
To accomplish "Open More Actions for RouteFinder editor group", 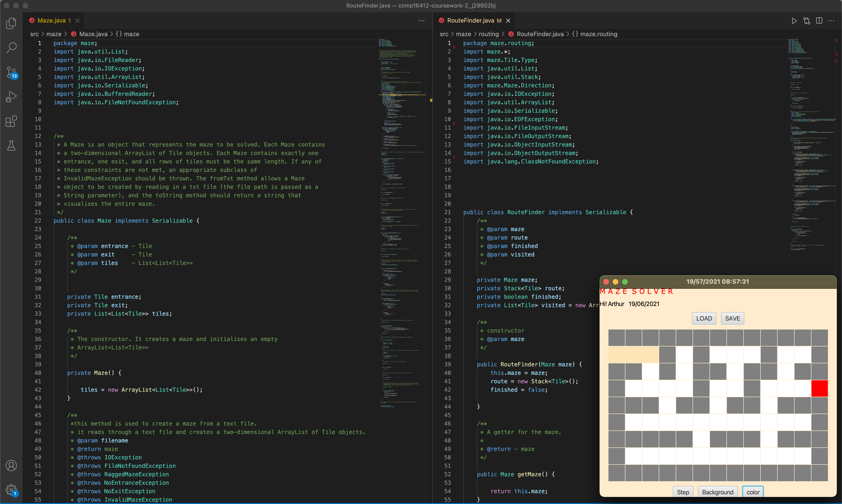I will pyautogui.click(x=831, y=21).
